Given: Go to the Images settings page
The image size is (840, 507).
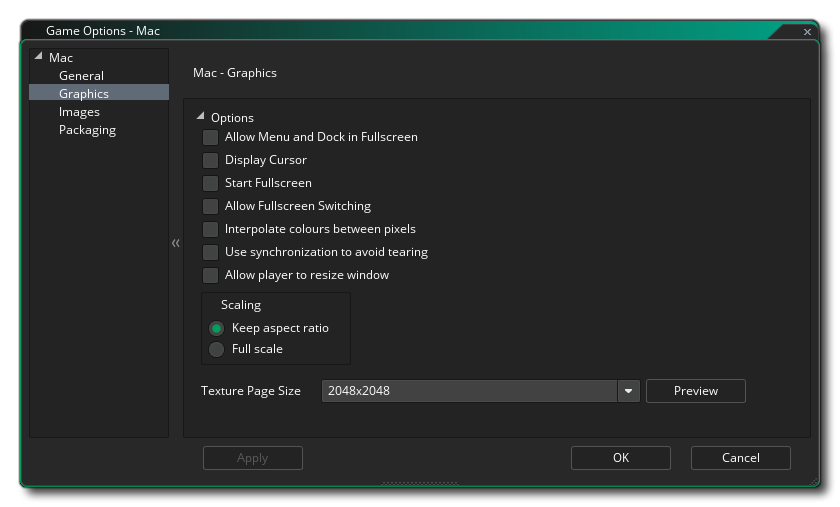Looking at the screenshot, I should 79,112.
